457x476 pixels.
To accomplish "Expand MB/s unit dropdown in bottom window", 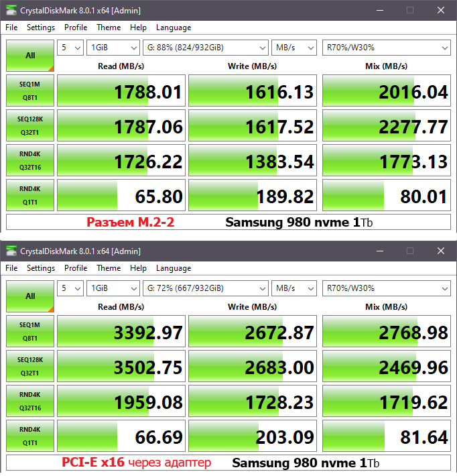I will pyautogui.click(x=294, y=288).
